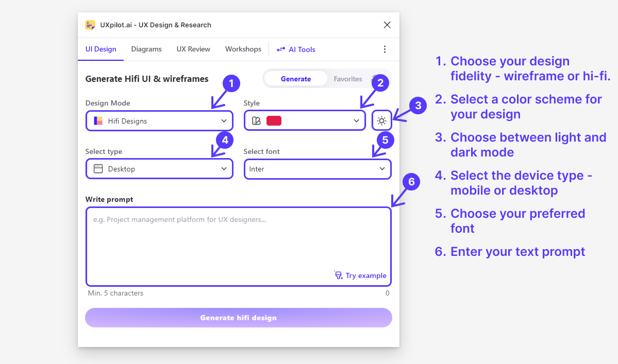Switch to the Favorites segment

347,79
